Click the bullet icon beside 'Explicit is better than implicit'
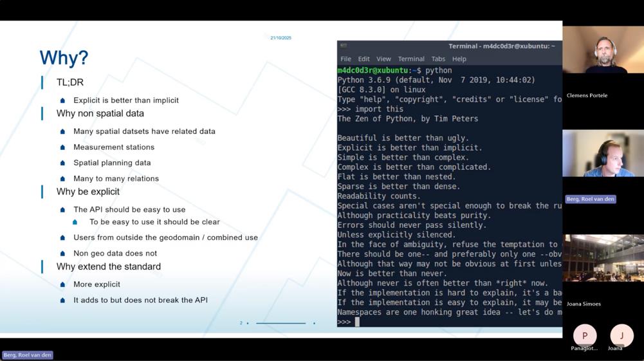Viewport: 644px width, 361px height. point(62,100)
